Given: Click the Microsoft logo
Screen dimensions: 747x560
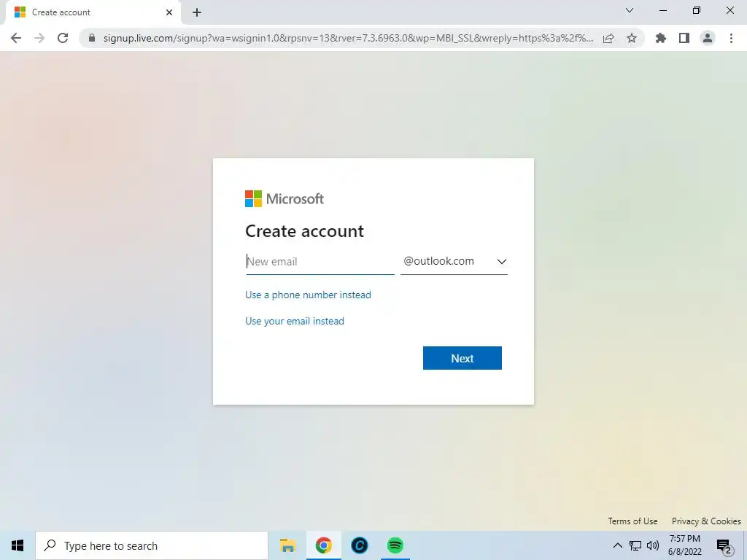Looking at the screenshot, I should coord(285,198).
